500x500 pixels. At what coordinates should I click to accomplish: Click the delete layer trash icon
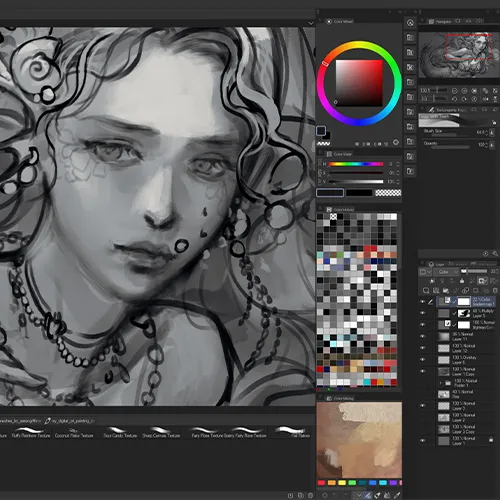pos(495,291)
